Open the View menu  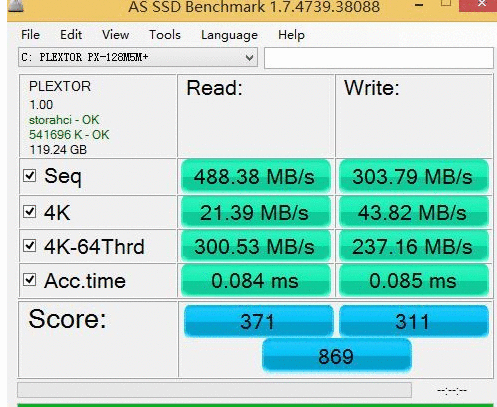(x=115, y=35)
